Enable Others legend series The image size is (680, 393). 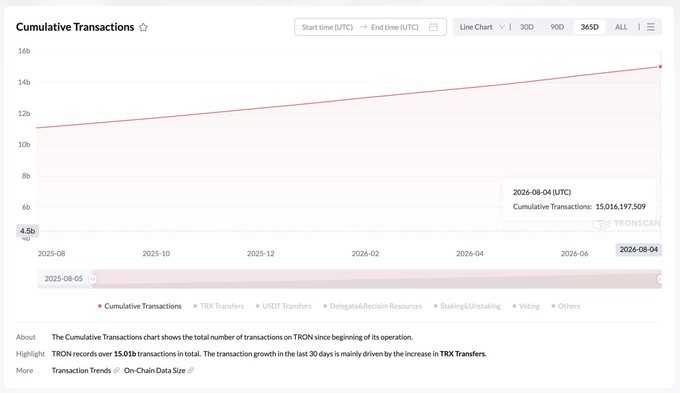(x=566, y=306)
